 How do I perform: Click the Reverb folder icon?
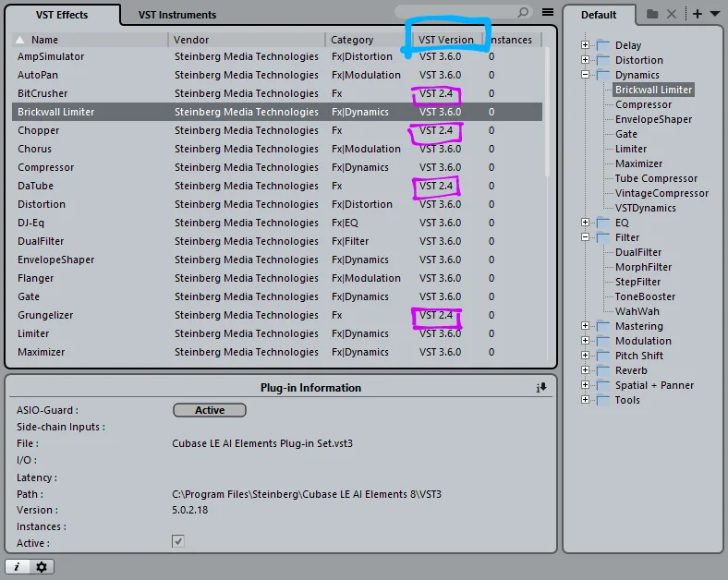[603, 370]
